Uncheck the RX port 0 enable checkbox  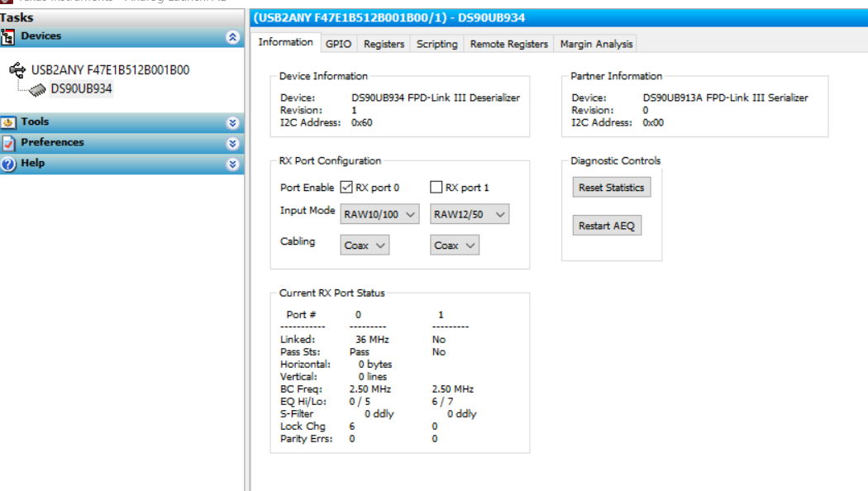[x=346, y=187]
